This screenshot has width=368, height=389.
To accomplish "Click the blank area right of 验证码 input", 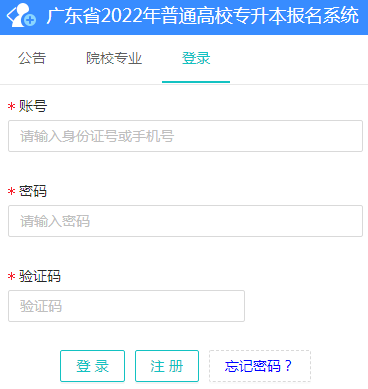I will point(304,306).
